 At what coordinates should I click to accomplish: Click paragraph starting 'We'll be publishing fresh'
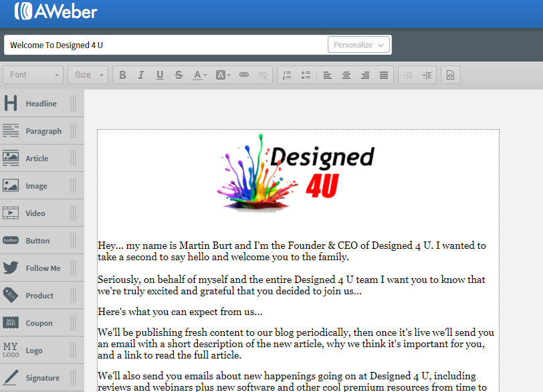point(296,344)
